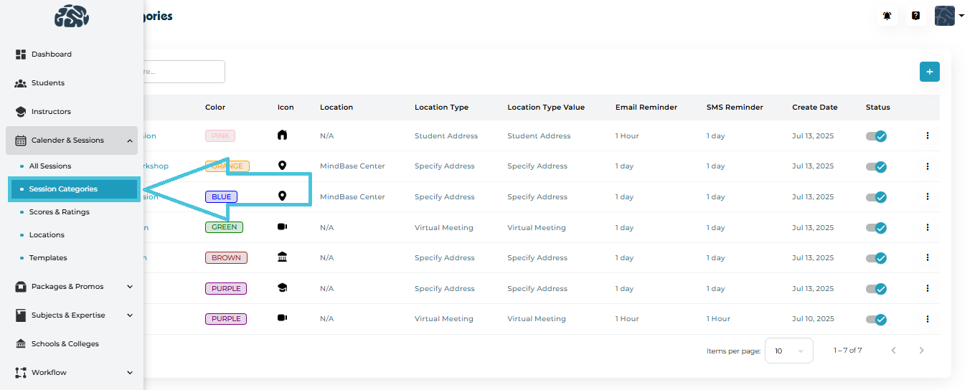Viewport: 980px width, 390px height.
Task: Click the plus button to add category
Action: click(929, 72)
